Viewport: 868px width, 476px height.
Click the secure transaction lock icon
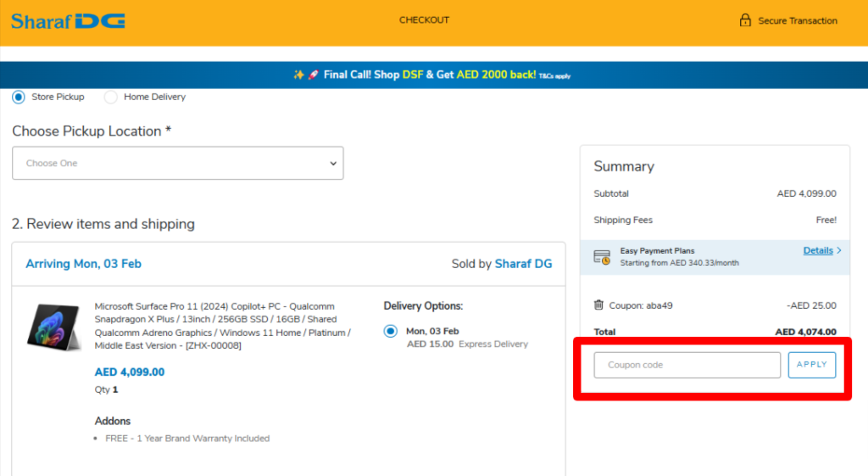(x=745, y=20)
